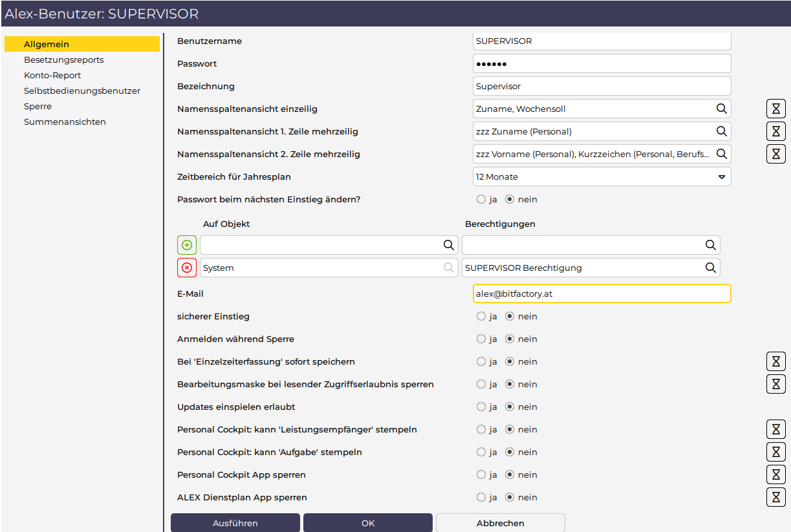Click magnifier in empty Auf Objekt field
The height and width of the screenshot is (532, 791).
click(x=448, y=245)
